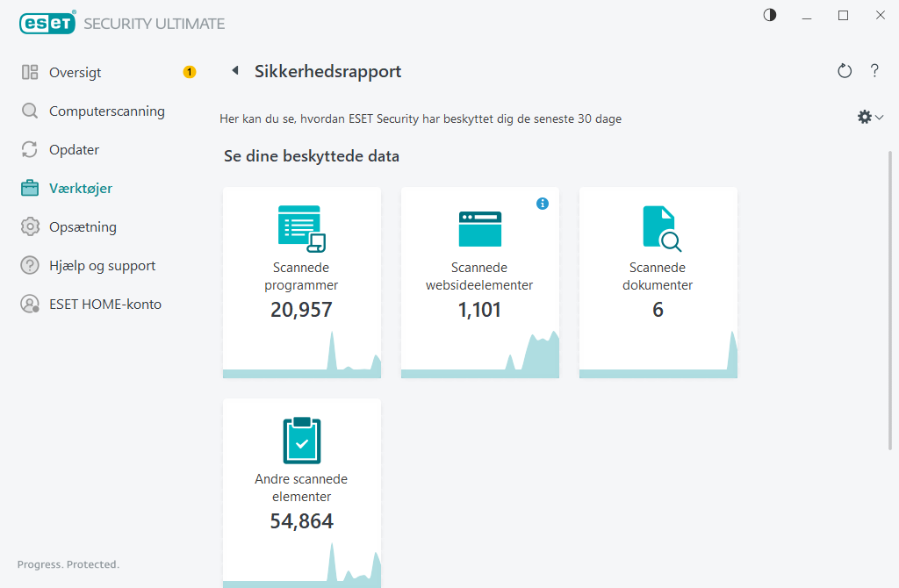Image resolution: width=899 pixels, height=588 pixels.
Task: Click the yellow notification badge next to Oversigt
Action: click(190, 72)
